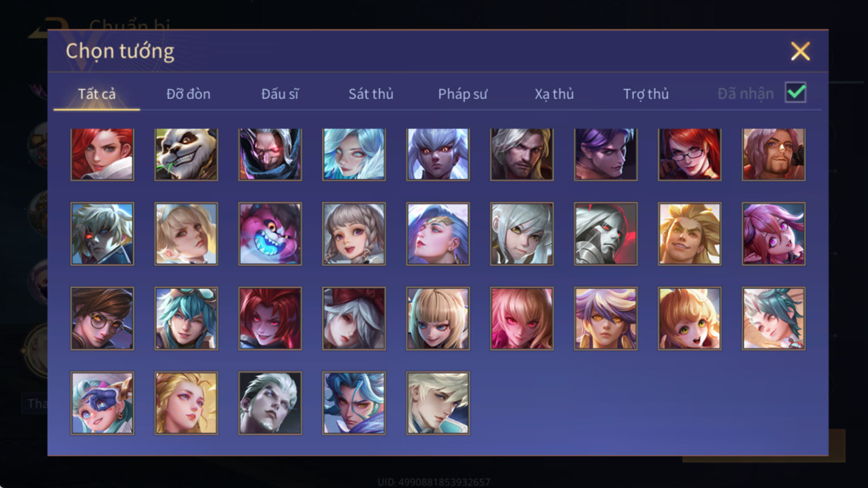This screenshot has width=868, height=488.
Task: Select the girl with blue goggles portrait
Action: [102, 403]
